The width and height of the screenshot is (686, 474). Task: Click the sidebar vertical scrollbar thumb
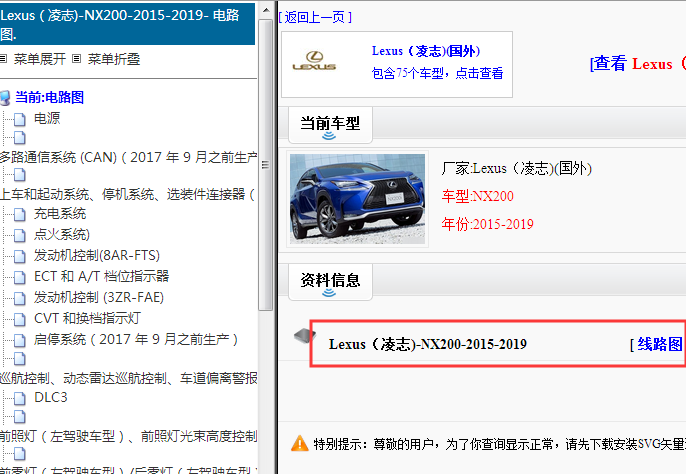coord(265,165)
